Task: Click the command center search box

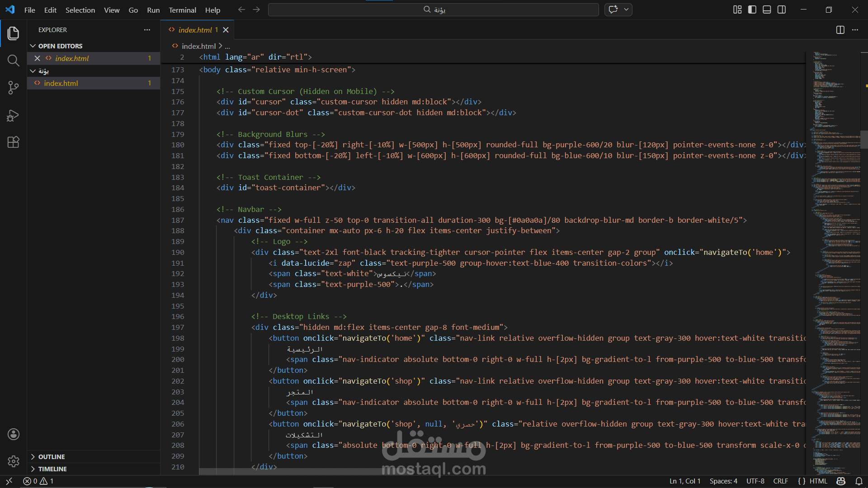Action: click(433, 9)
